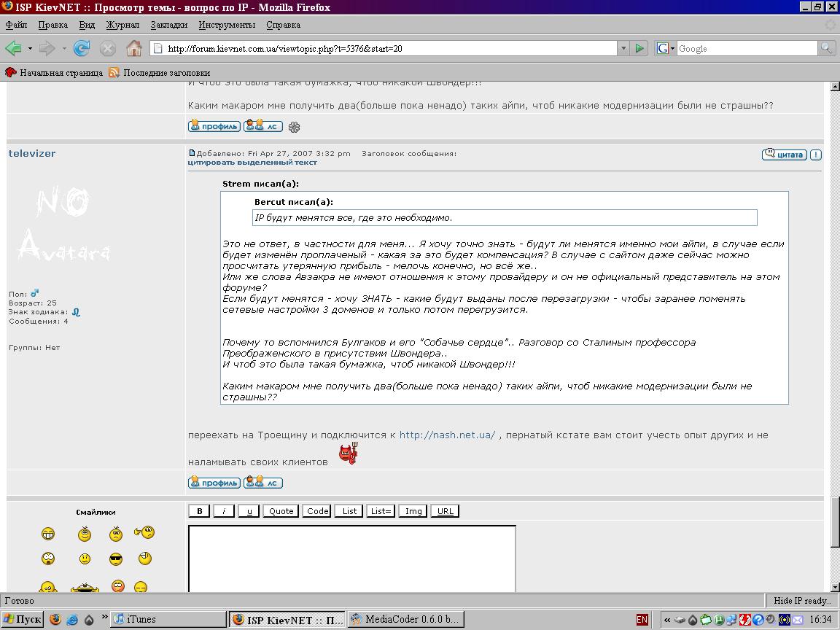
Task: Click inside the message reply text area
Action: (x=351, y=558)
